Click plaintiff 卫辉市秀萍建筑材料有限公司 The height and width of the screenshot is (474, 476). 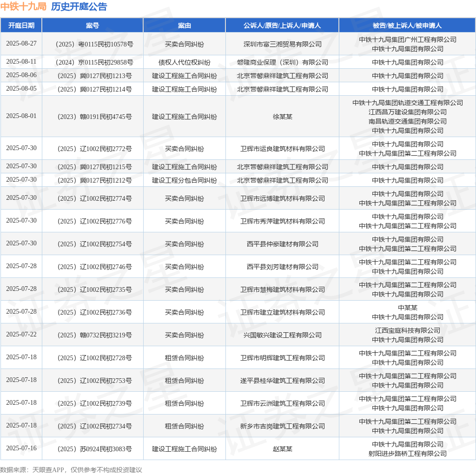pos(282,222)
